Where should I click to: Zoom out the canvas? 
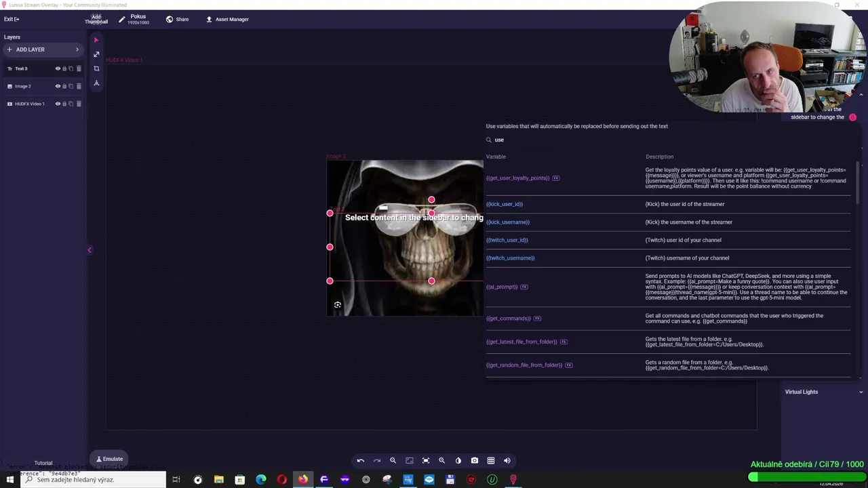point(393,461)
